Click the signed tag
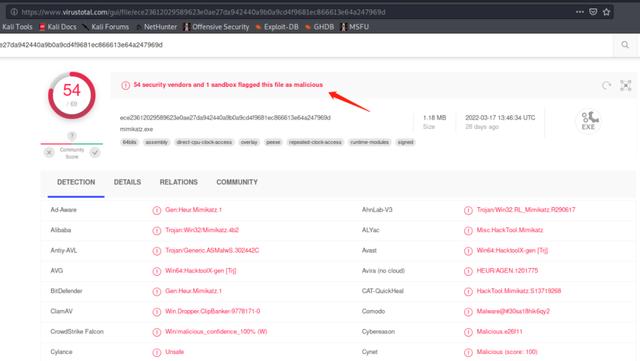This screenshot has width=640, height=361. (x=406, y=142)
